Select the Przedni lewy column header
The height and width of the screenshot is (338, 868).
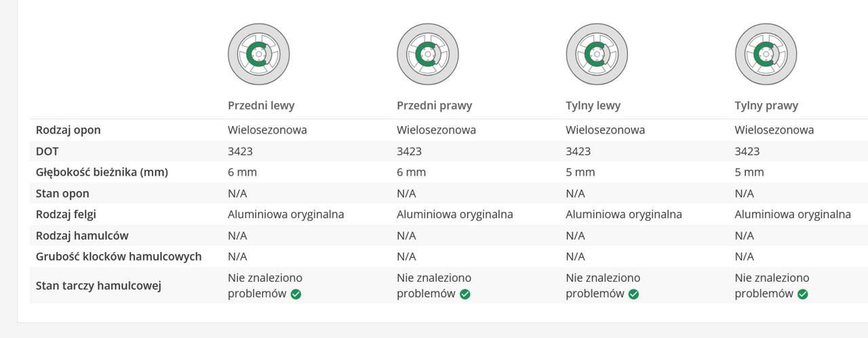(x=261, y=106)
